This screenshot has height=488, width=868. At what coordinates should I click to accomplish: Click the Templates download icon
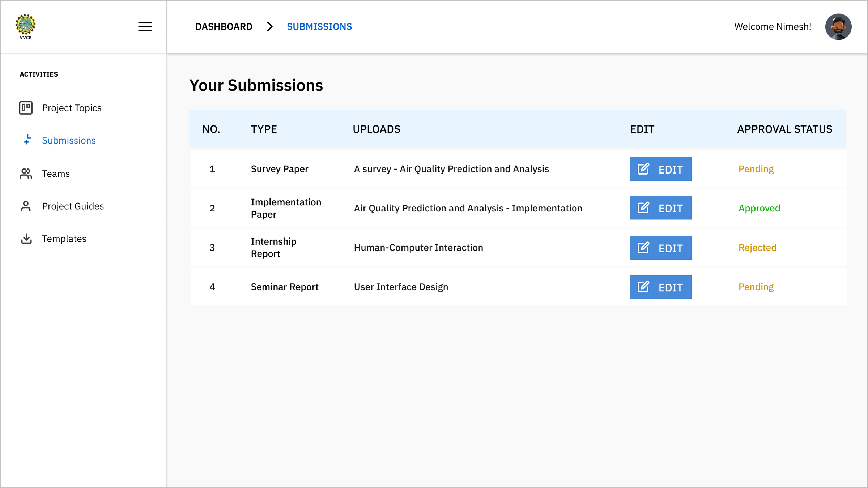click(26, 239)
